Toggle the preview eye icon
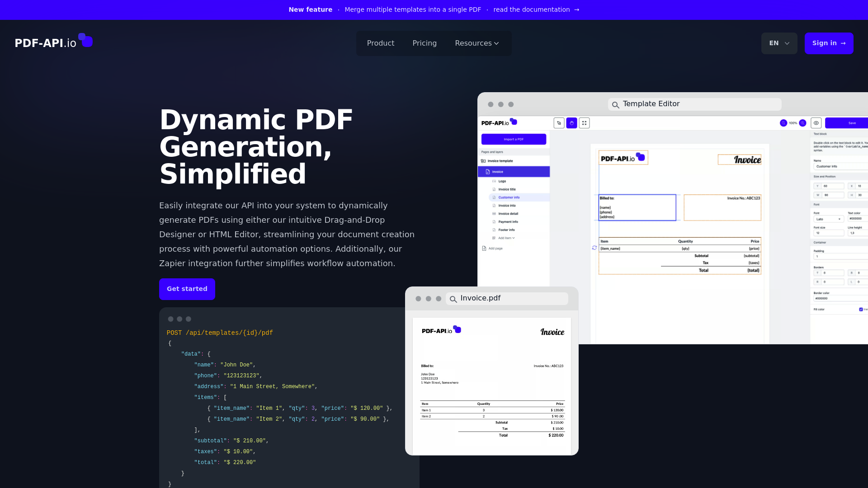 click(816, 123)
